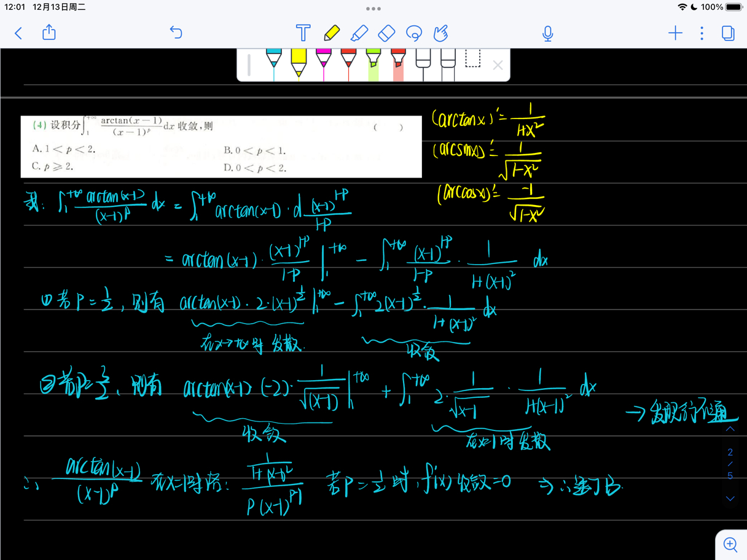Select the Text tool

[303, 33]
